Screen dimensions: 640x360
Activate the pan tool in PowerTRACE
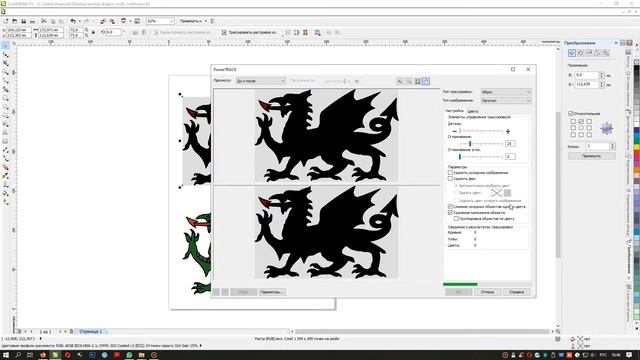click(x=426, y=82)
